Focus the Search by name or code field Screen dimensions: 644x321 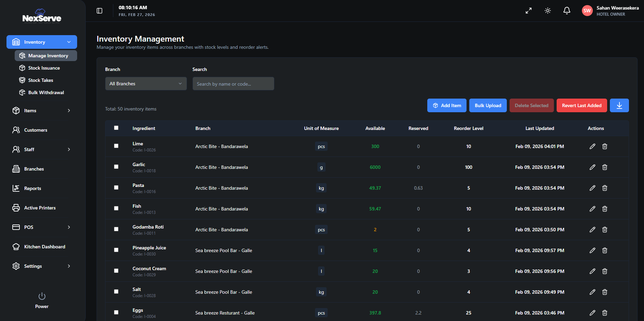tap(233, 84)
